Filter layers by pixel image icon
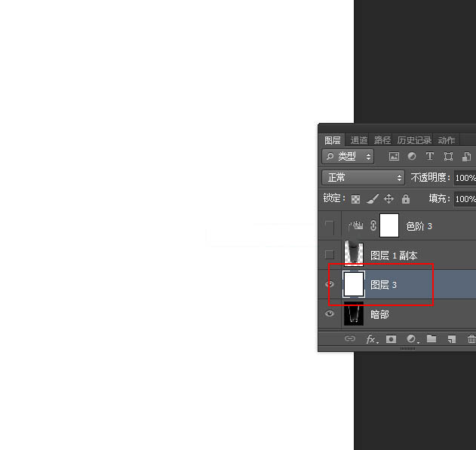 tap(394, 157)
